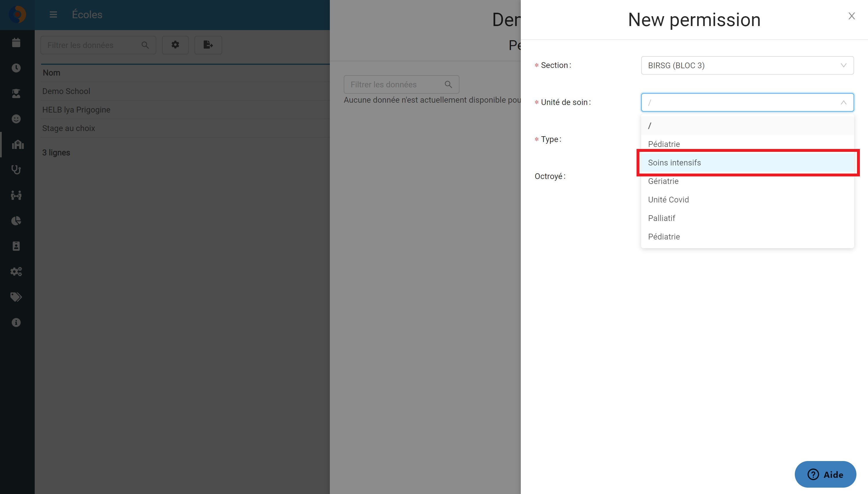Screen dimensions: 868x494
Task: Open the info icon in sidebar
Action: 16,322
